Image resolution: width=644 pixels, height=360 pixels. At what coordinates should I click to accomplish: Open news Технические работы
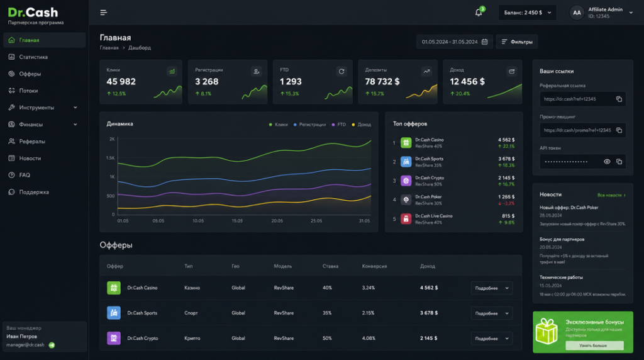click(561, 278)
